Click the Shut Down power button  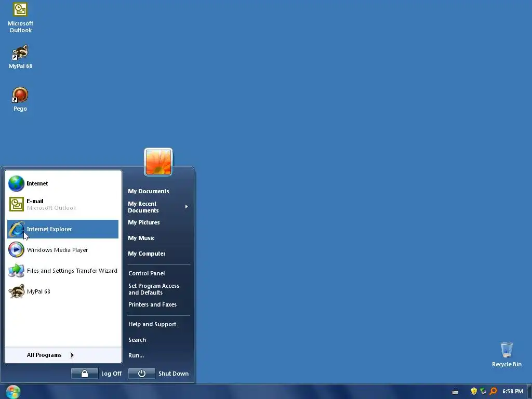142,374
